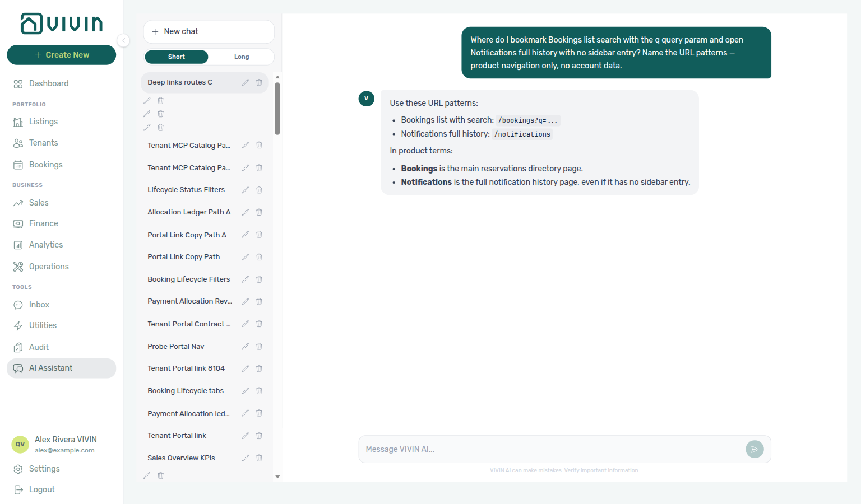Open the Tenant Portal Contract chat
Screen dimensions: 861x504
point(189,324)
